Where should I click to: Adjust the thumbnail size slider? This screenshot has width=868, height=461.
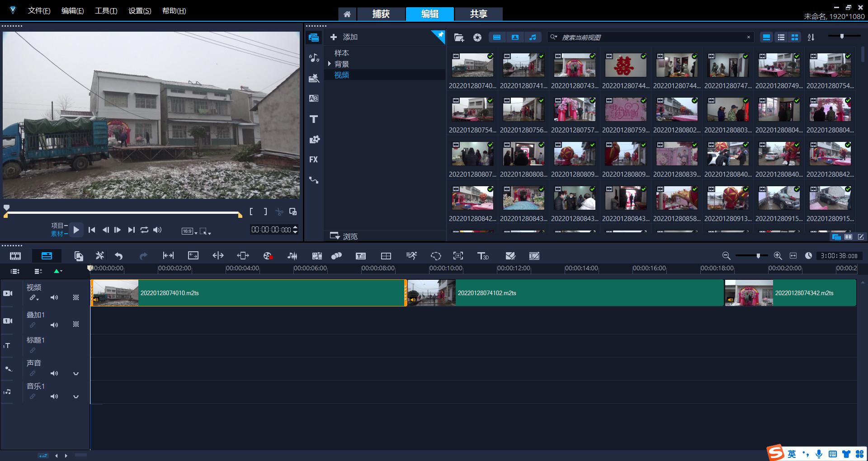pyautogui.click(x=844, y=36)
